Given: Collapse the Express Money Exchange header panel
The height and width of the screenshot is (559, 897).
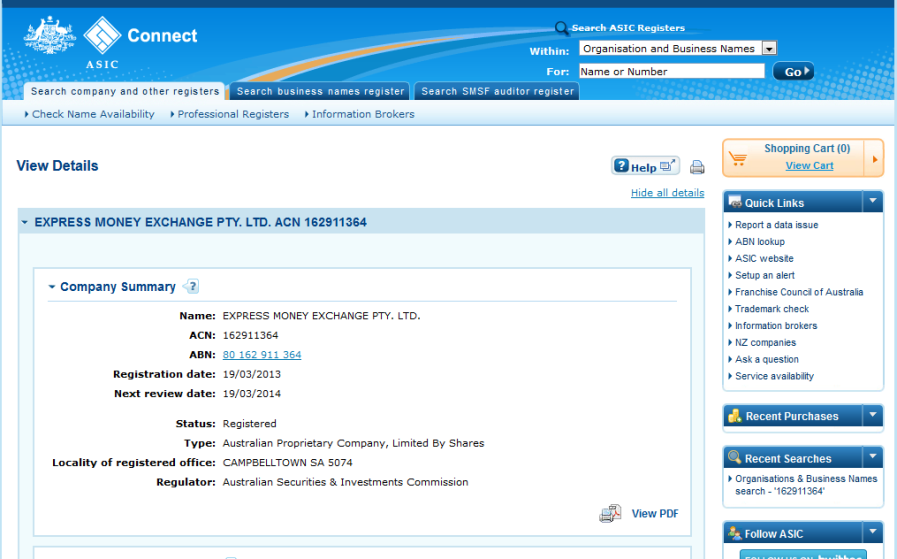Looking at the screenshot, I should click(x=25, y=223).
